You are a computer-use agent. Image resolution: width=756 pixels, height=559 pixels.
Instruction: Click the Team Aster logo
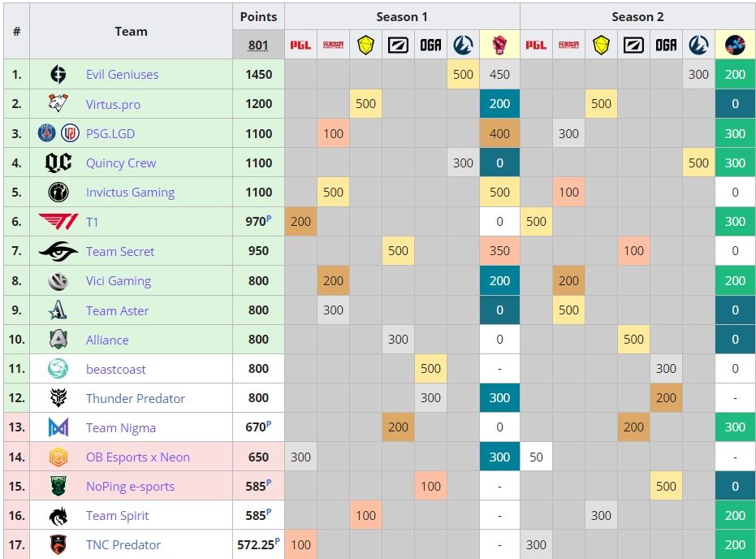coord(58,310)
